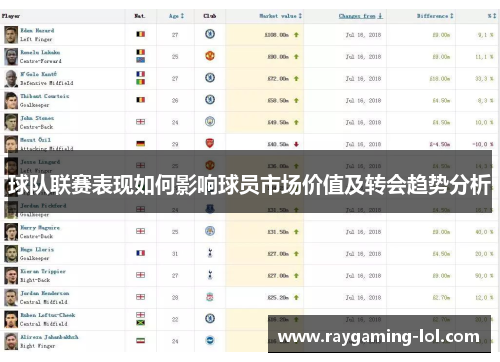This screenshot has height=362, width=500.
Task: Click Manchester United crest in Romelu Lukaku row
Action: coord(210,56)
